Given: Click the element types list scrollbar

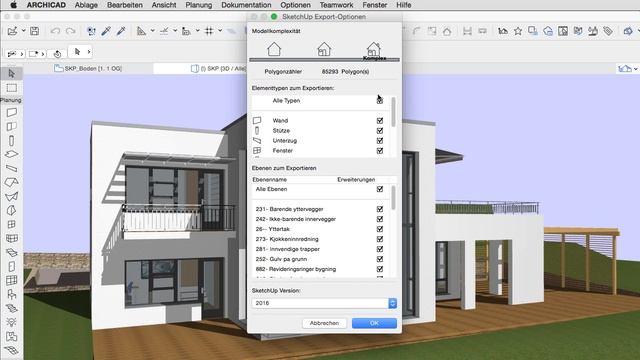Looking at the screenshot, I should click(x=393, y=111).
